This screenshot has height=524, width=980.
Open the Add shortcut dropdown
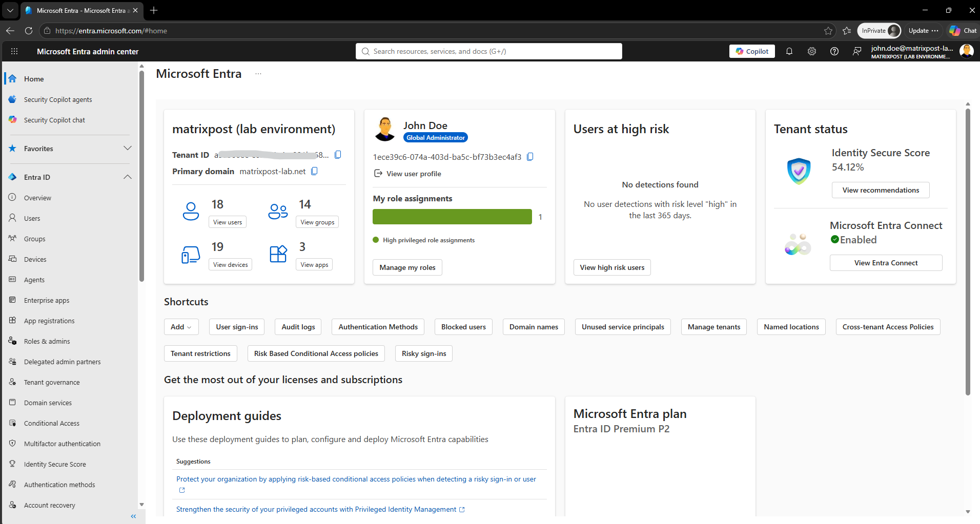click(181, 327)
